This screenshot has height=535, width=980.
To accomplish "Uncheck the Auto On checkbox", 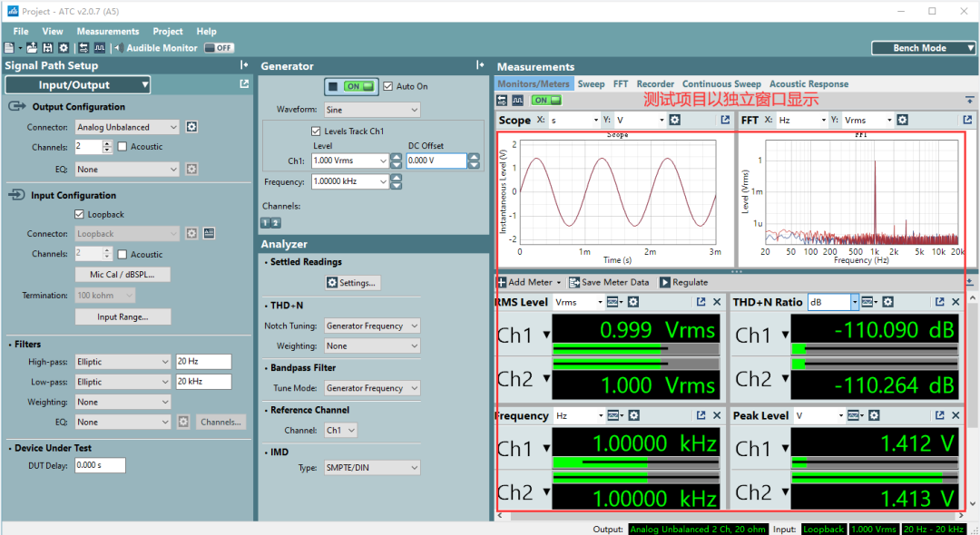I will (388, 86).
